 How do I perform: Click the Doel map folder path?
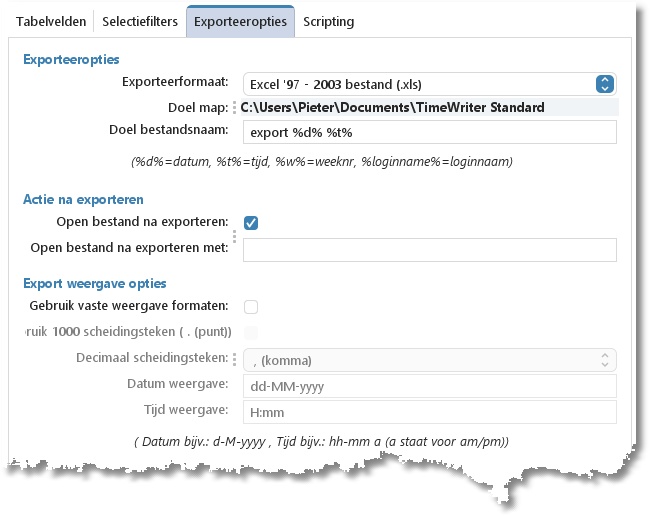392,108
